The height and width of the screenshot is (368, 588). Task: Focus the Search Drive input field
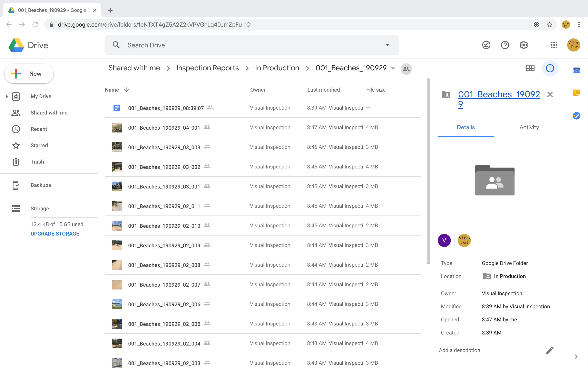[x=252, y=45]
